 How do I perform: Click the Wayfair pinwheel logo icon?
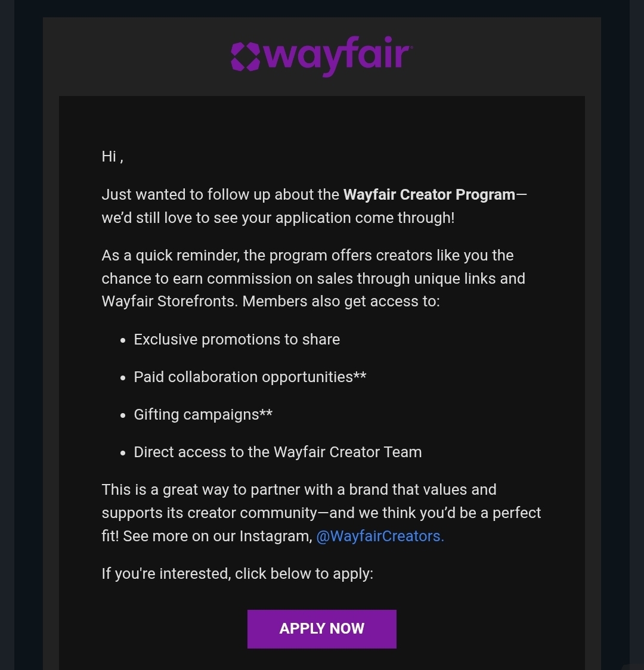click(x=246, y=57)
